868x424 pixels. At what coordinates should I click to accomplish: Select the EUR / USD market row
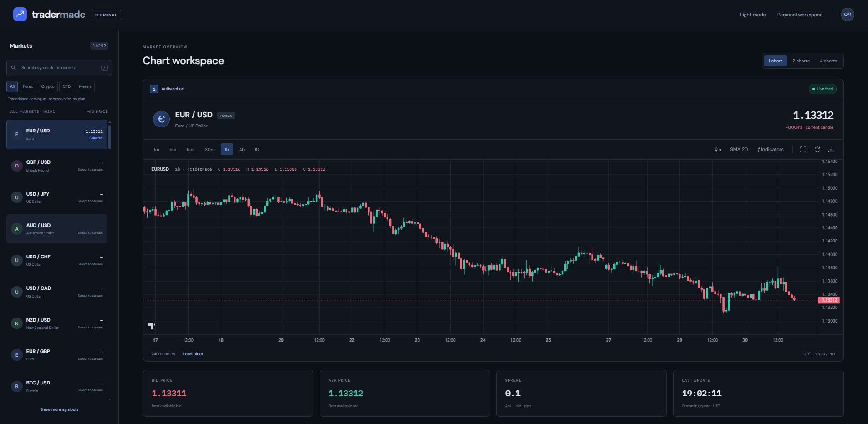[57, 134]
